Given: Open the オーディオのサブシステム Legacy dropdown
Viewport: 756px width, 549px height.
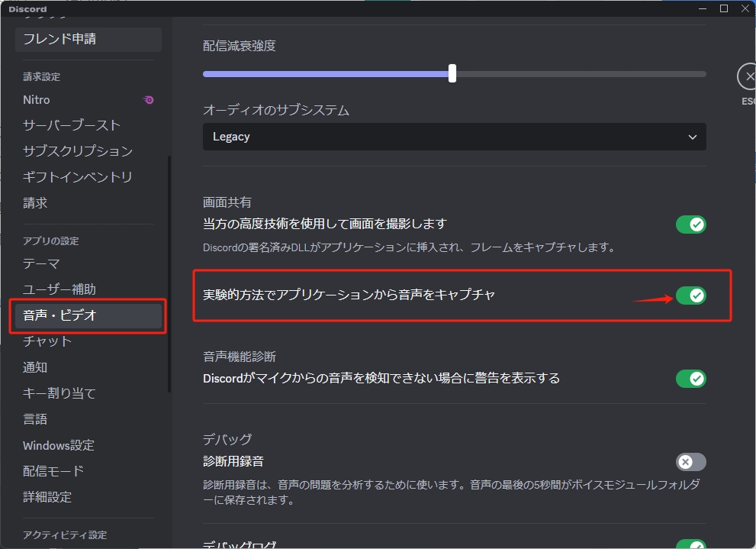Looking at the screenshot, I should coord(454,137).
